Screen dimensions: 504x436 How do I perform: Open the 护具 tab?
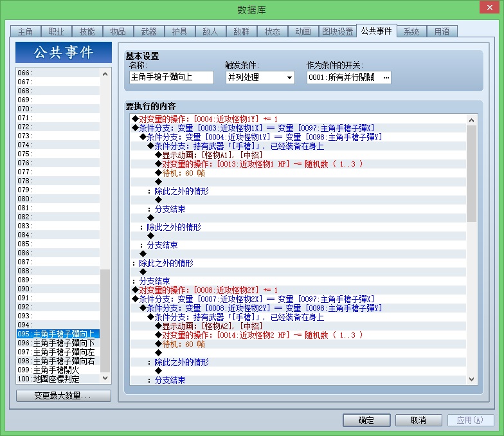click(180, 32)
